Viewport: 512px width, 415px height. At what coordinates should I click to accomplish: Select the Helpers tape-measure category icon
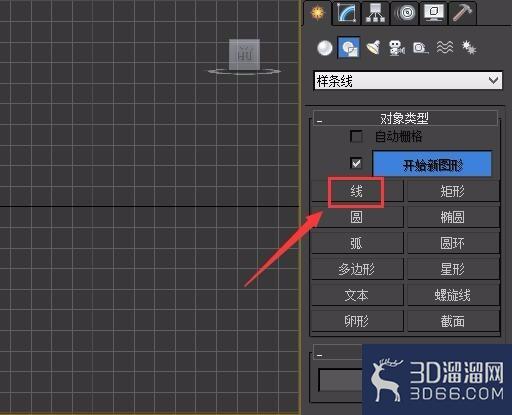coord(420,48)
